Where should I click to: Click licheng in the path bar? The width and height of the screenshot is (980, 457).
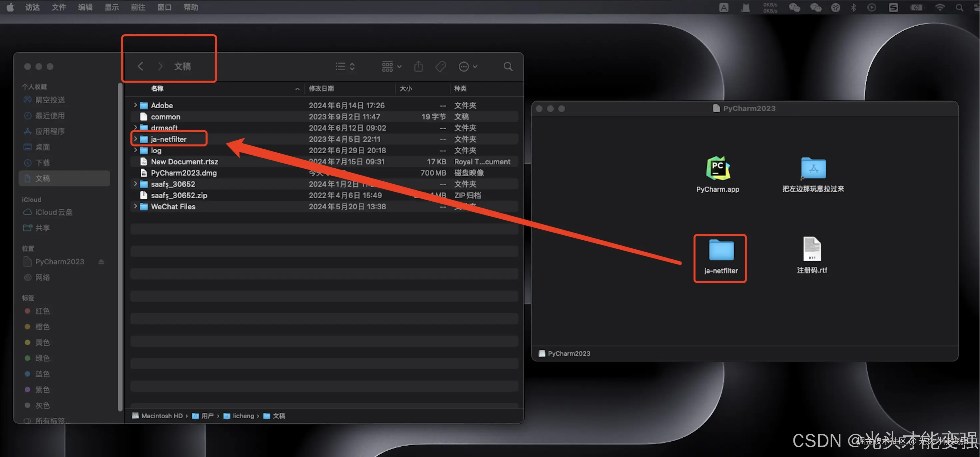click(243, 416)
